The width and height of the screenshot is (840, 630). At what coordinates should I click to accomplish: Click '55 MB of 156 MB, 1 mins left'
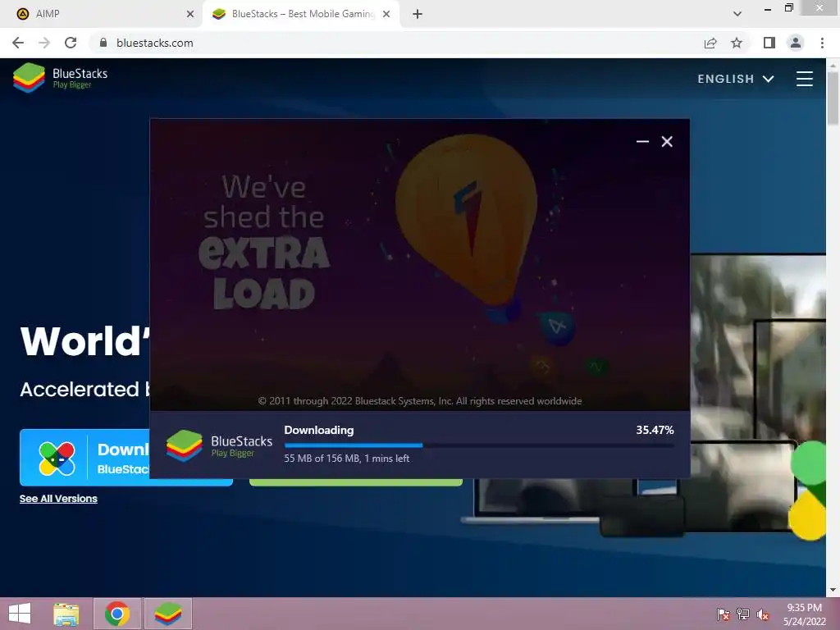pos(347,459)
